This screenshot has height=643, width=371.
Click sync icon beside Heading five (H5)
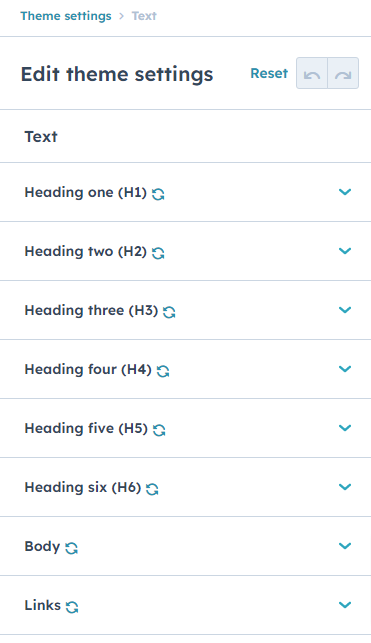coord(159,430)
